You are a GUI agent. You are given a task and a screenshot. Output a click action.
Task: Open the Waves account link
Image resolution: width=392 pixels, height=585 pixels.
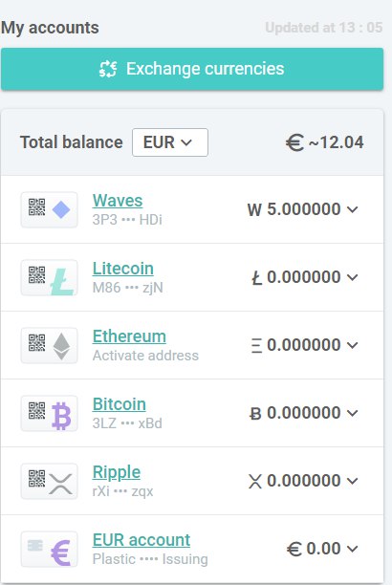118,201
